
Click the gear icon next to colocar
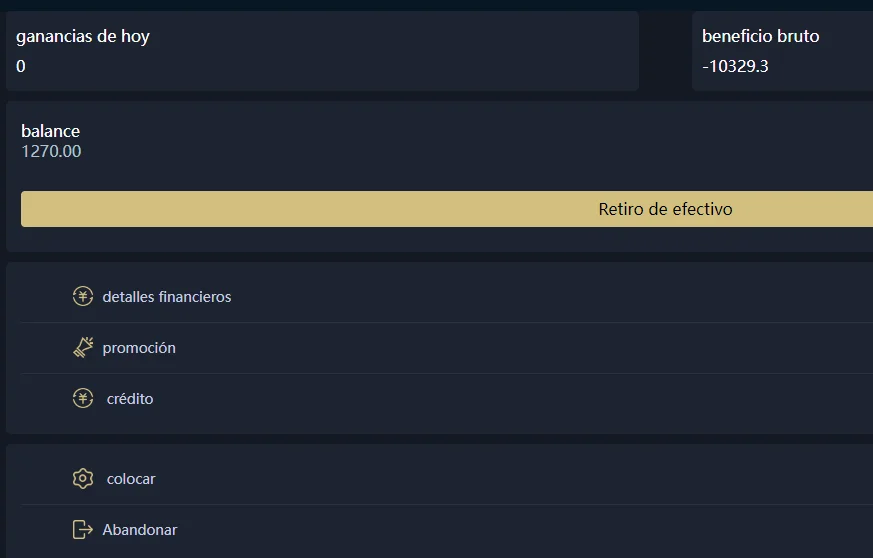[x=83, y=479]
